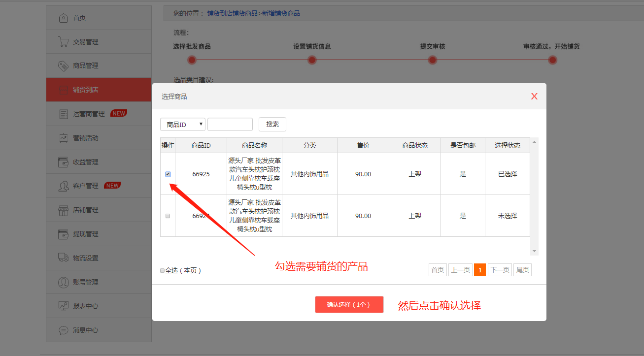Click the document icon beside 运营商管理
This screenshot has width=644, height=356.
(63, 113)
